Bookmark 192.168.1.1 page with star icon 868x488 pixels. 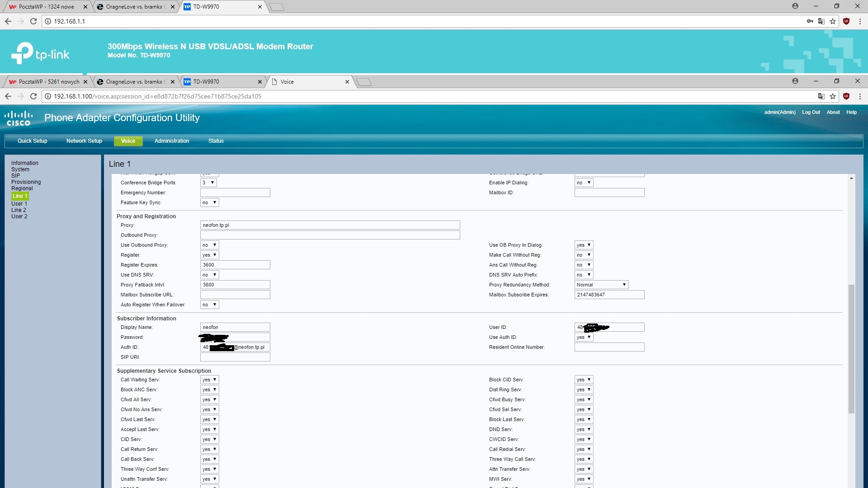(x=833, y=21)
